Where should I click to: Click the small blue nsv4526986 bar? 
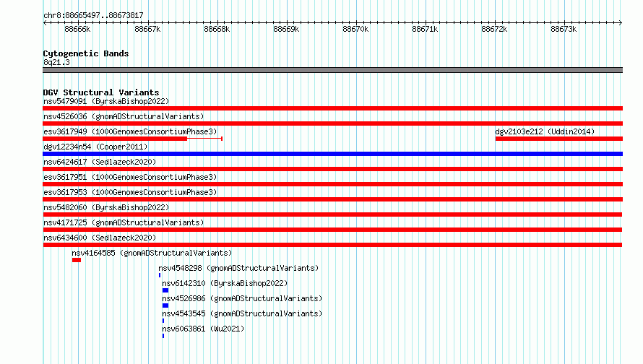(x=165, y=305)
